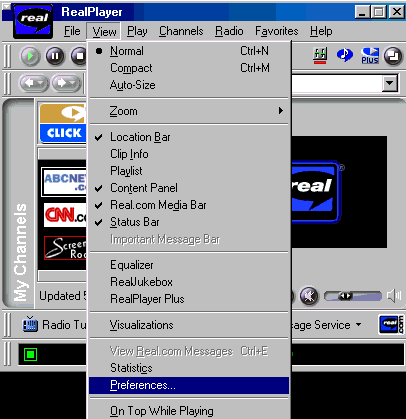Click the CLICK channel banner

(63, 123)
